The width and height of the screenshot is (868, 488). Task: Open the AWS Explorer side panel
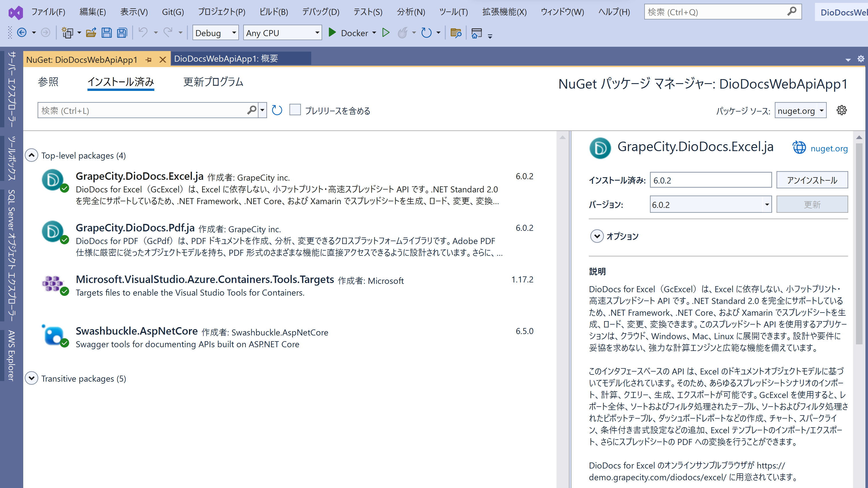coord(11,356)
